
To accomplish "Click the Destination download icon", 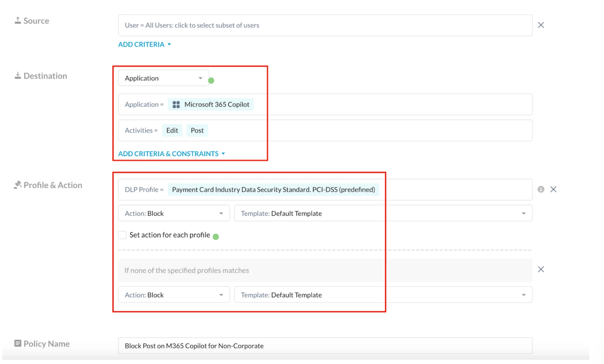I will tap(18, 76).
